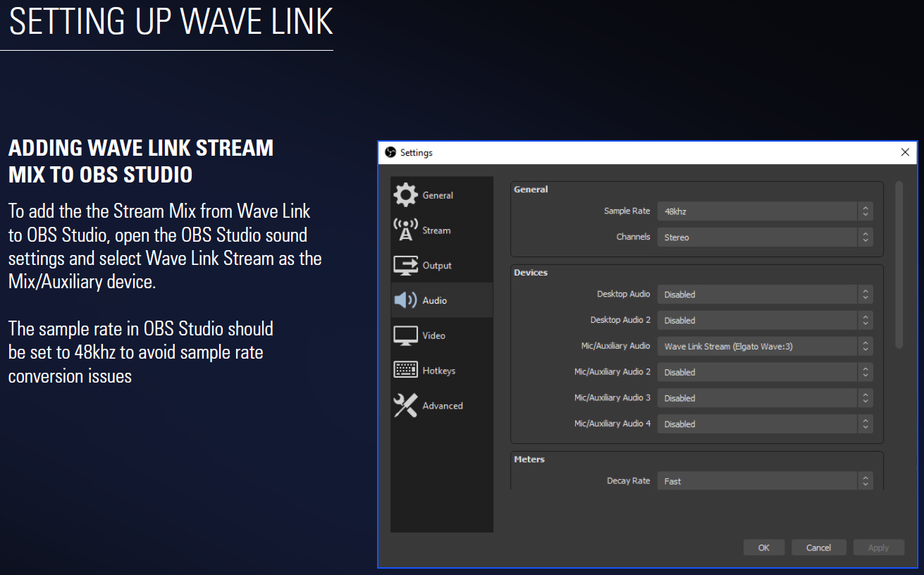
Task: Open the Mic/Auxiliary Audio 4 dropdown
Action: 765,424
